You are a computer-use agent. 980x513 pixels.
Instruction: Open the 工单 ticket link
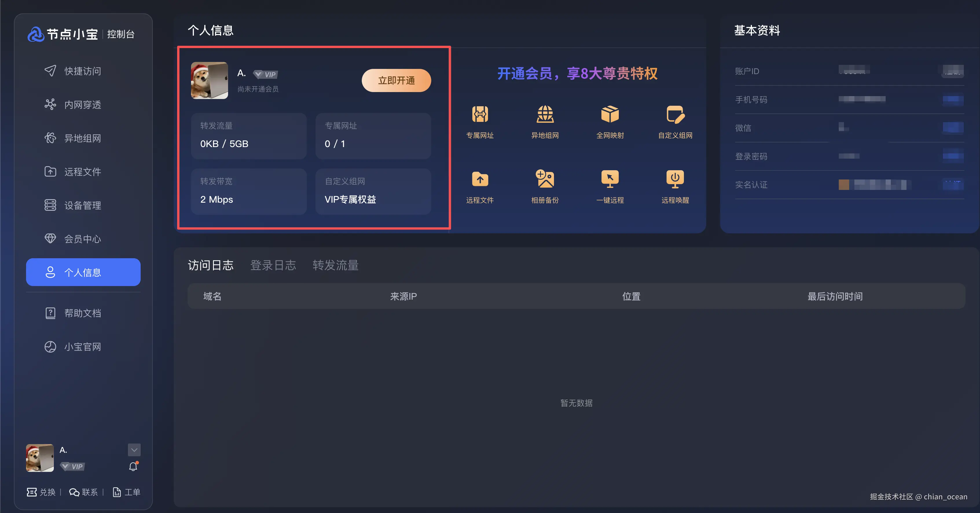tap(127, 492)
